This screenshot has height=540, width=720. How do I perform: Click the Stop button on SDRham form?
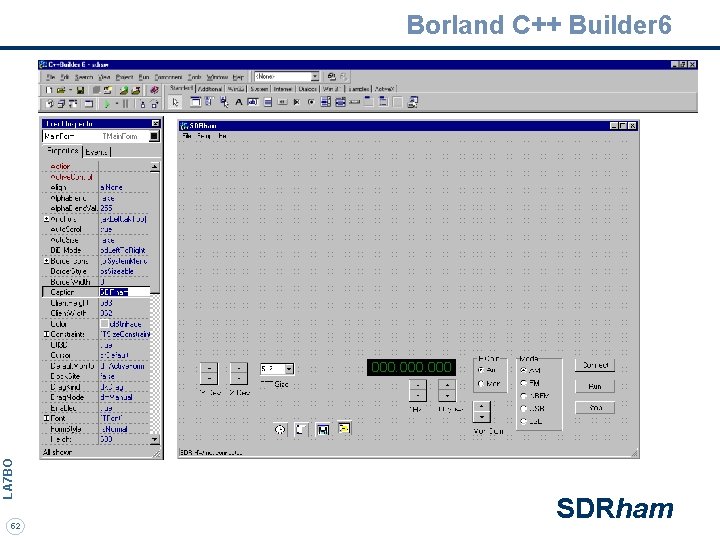tap(595, 408)
